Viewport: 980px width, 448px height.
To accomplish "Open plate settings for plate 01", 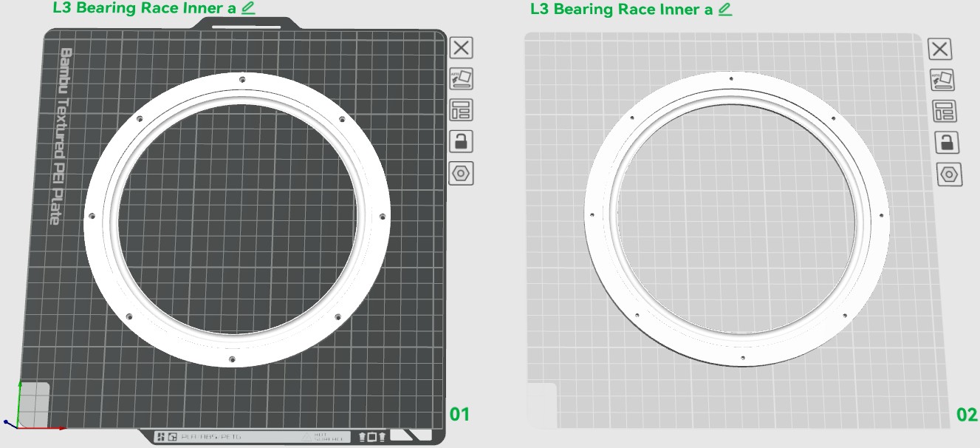I will click(x=462, y=173).
